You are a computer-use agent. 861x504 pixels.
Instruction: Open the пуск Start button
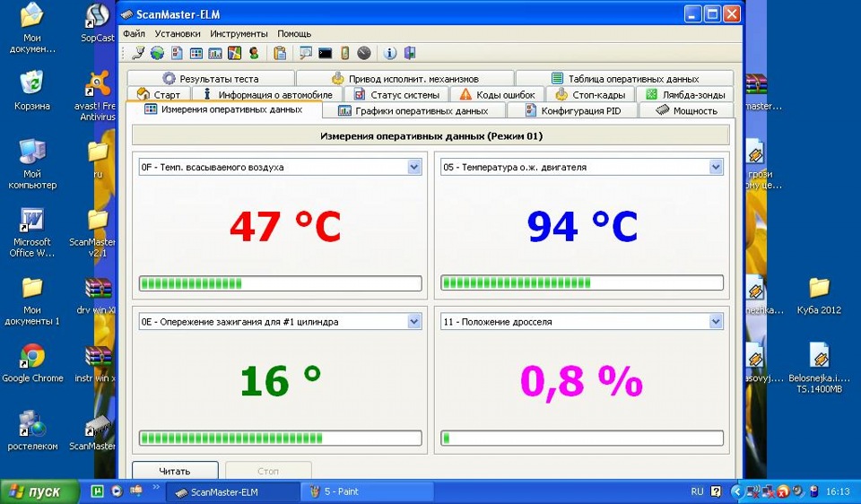39,491
